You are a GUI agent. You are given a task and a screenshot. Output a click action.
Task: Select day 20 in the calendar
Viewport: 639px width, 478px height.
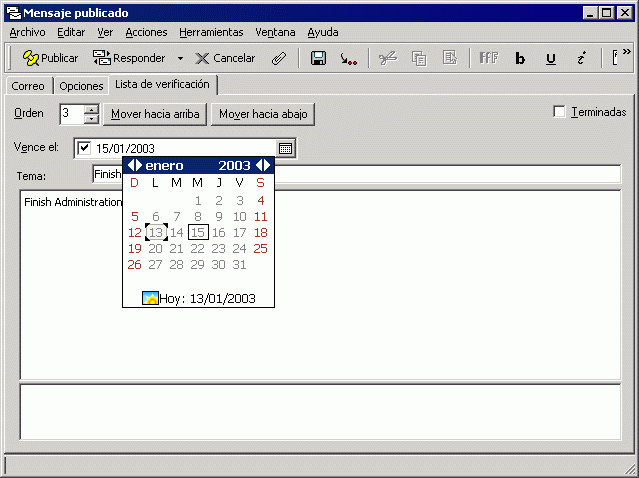coord(156,249)
